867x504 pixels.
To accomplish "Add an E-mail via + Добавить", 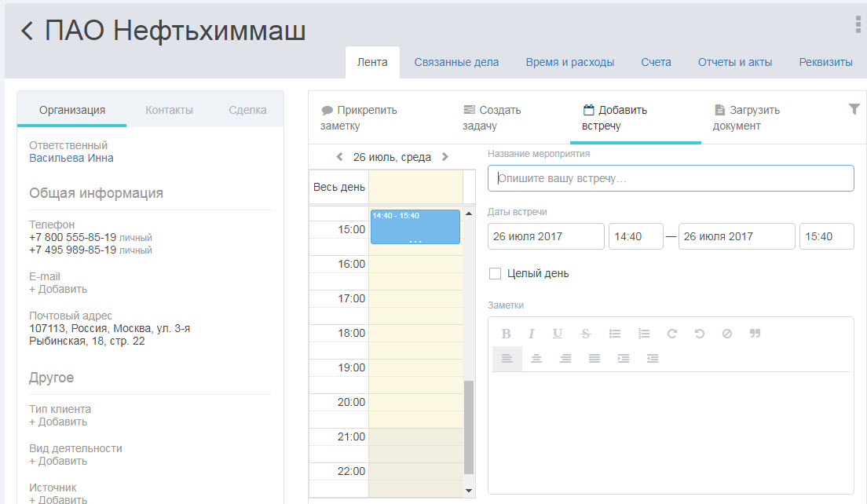I will point(58,289).
